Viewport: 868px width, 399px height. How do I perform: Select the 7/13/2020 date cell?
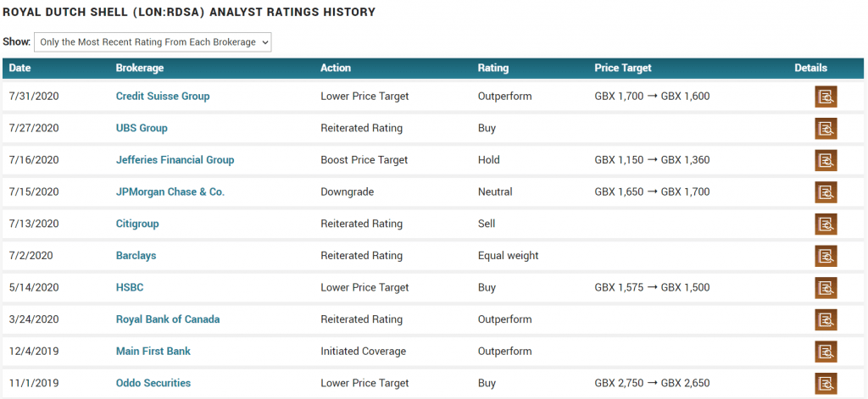point(34,224)
